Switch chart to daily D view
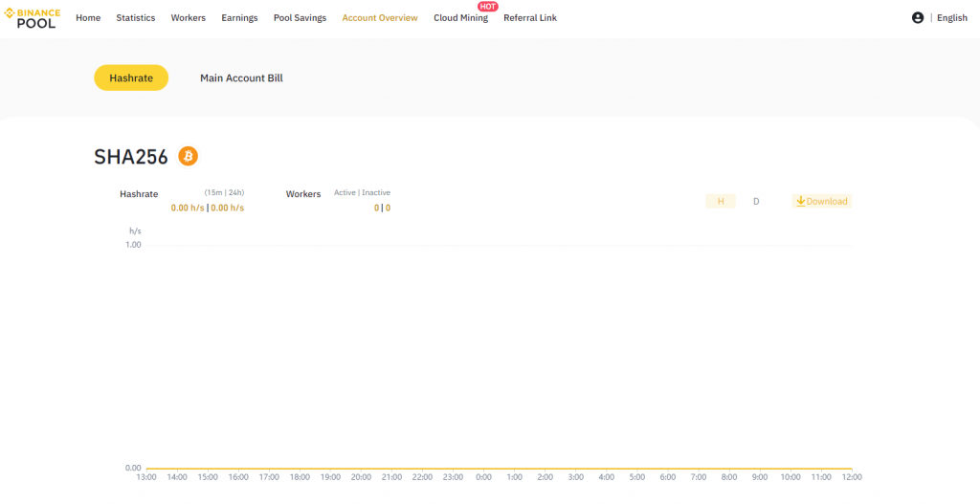 (x=756, y=201)
